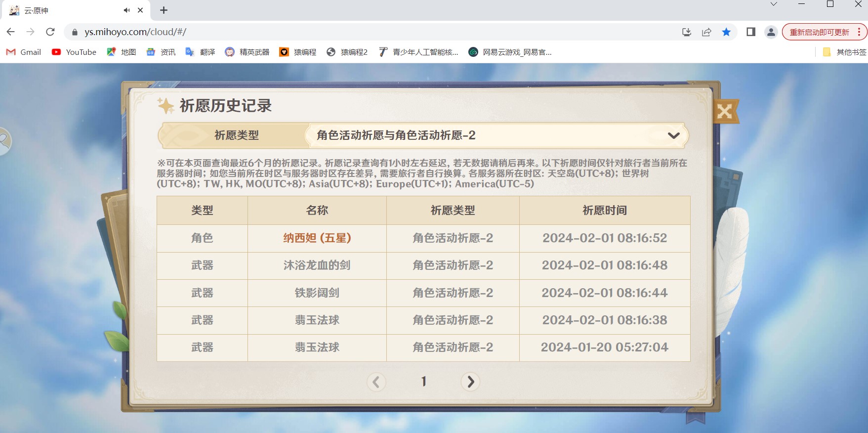Open the 猿编程 bookmark
The width and height of the screenshot is (868, 433).
pos(298,52)
